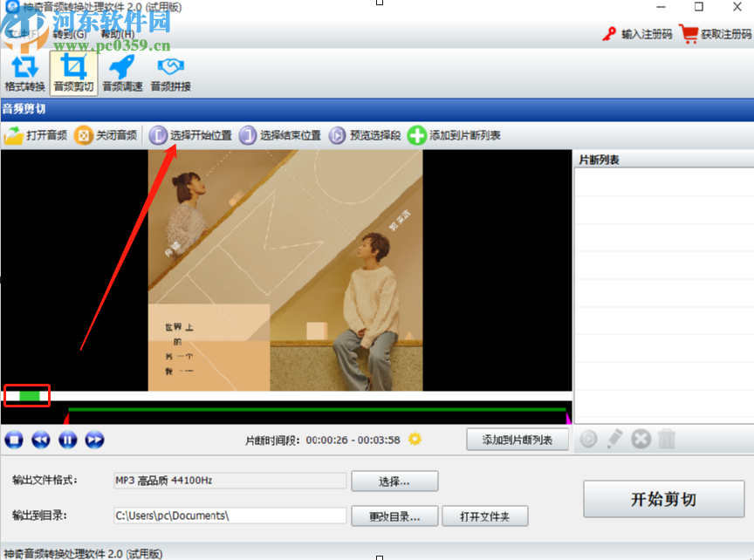Stop playback with the stop button
Screen dimensions: 754x560
pos(14,440)
